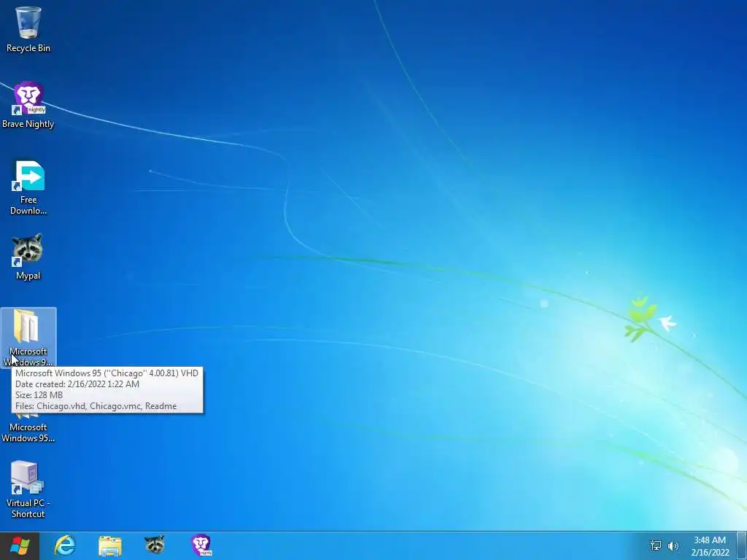The image size is (747, 560).
Task: Open the Windows Start menu
Action: point(20,545)
